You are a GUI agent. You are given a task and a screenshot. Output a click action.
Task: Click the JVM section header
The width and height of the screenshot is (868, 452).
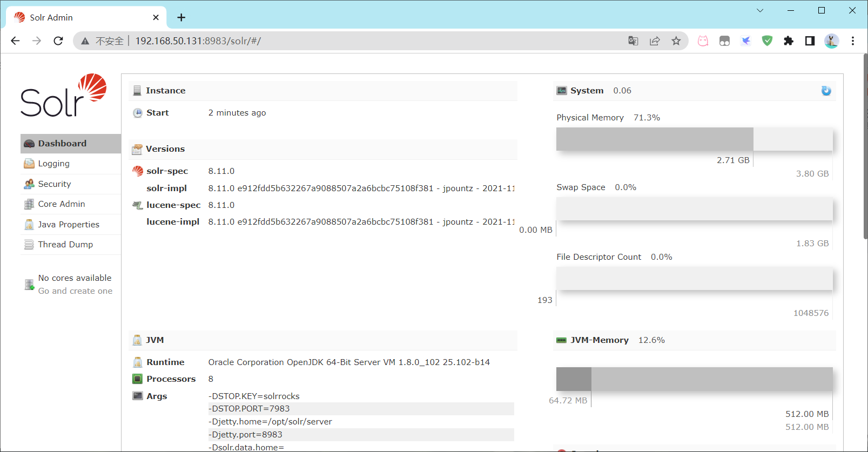click(323, 340)
